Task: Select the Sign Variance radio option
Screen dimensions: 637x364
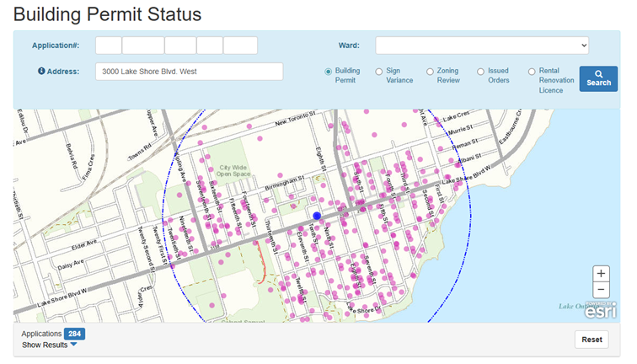Action: pos(379,72)
